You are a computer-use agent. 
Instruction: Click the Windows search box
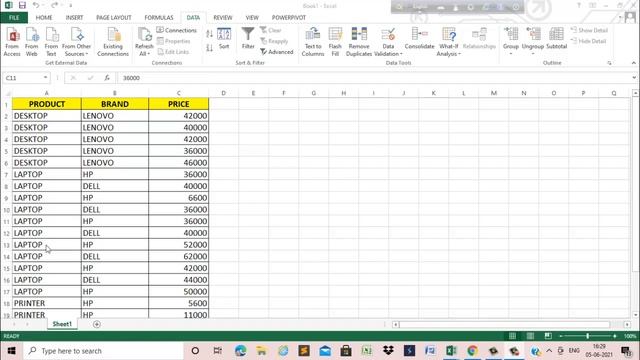(x=103, y=351)
